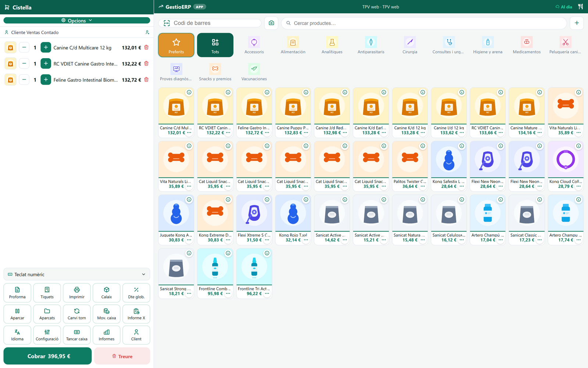This screenshot has height=368, width=588.
Task: Open the Configuració settings
Action: [x=47, y=335]
